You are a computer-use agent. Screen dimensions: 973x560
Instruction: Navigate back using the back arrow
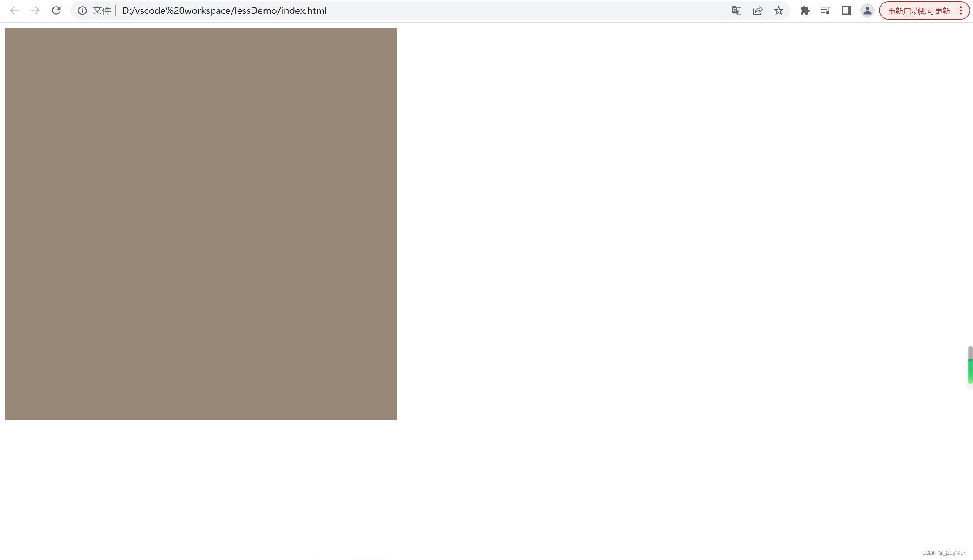point(14,10)
